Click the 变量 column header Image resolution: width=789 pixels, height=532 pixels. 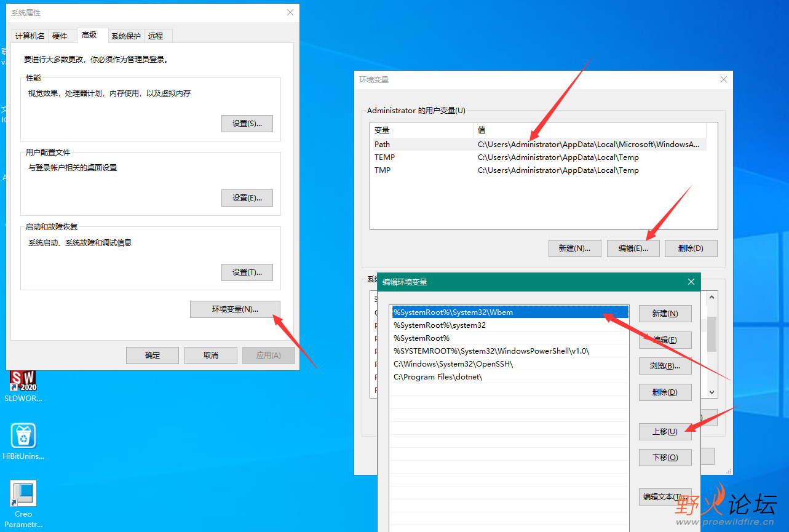point(422,130)
